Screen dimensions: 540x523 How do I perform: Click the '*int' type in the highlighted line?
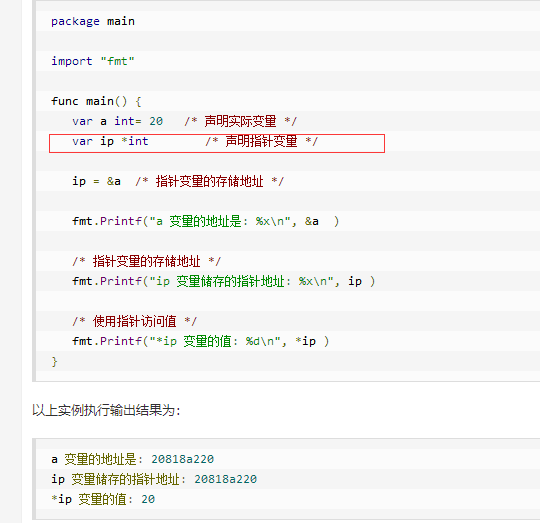(x=135, y=141)
